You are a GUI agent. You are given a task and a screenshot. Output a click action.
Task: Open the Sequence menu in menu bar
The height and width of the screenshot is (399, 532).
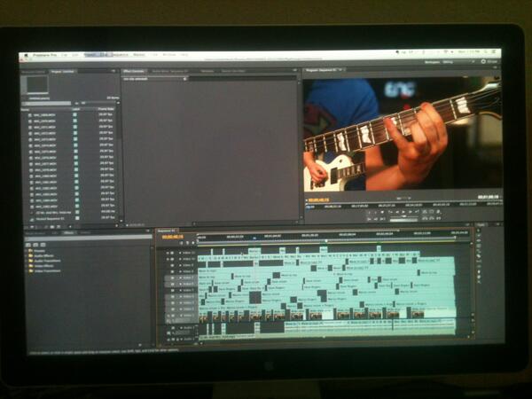coord(121,55)
